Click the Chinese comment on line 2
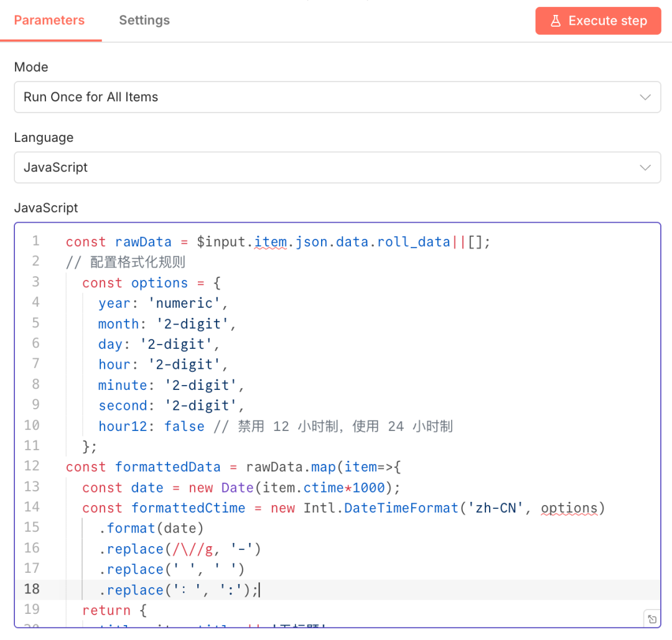 point(138,262)
